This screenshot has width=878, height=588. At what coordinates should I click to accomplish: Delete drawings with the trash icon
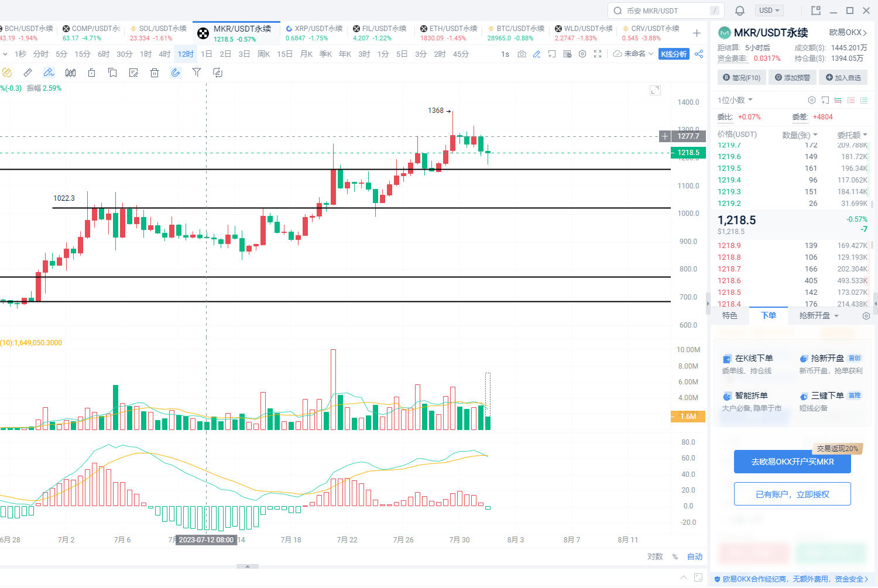pos(155,73)
